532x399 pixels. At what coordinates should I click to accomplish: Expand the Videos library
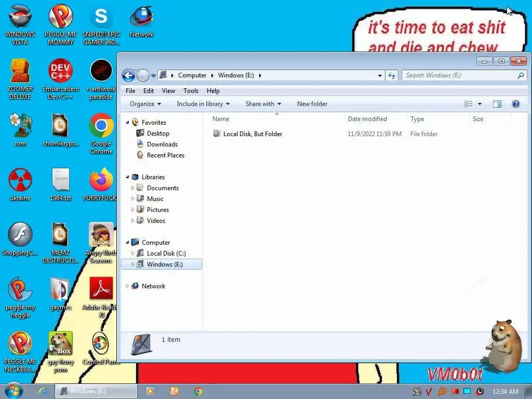pyautogui.click(x=132, y=220)
